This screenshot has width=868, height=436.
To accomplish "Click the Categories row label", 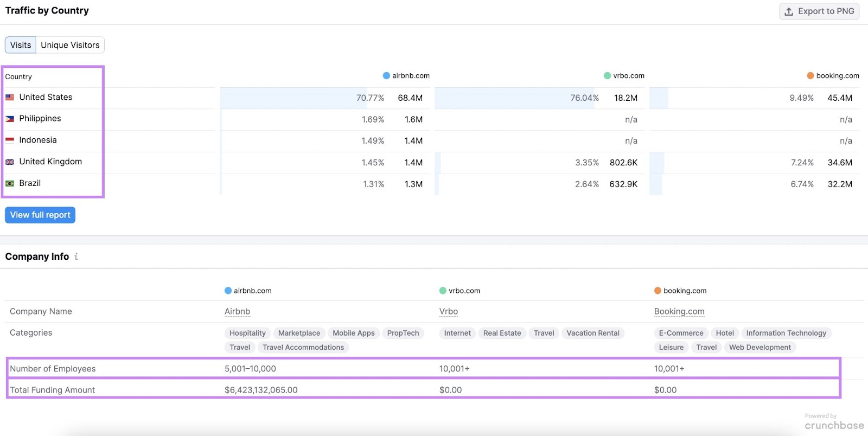I will pyautogui.click(x=31, y=333).
